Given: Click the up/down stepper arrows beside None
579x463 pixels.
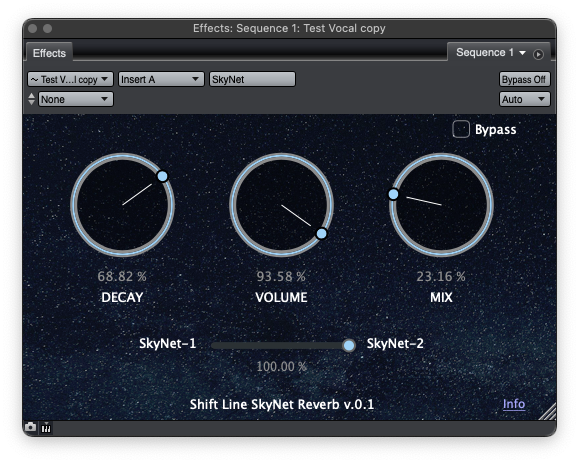Looking at the screenshot, I should (x=31, y=99).
